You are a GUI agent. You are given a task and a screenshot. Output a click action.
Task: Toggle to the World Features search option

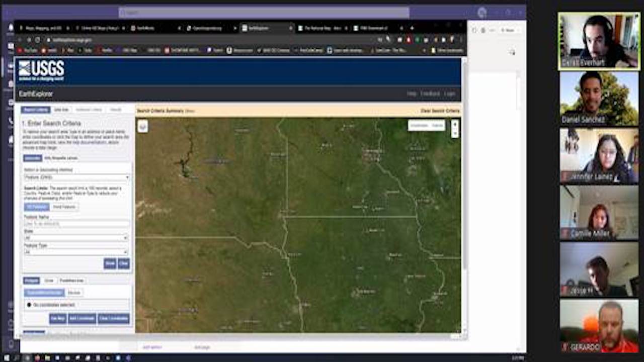(x=64, y=207)
